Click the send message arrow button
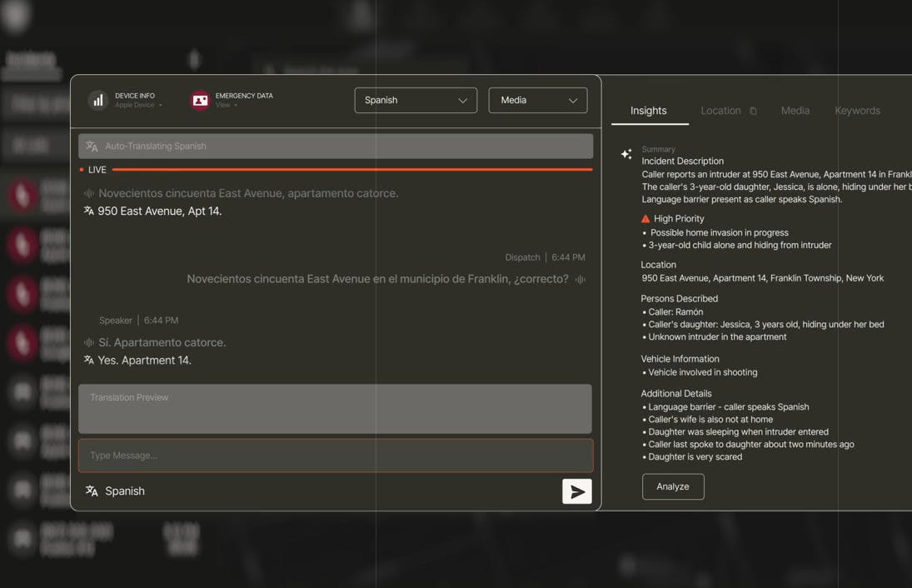Screen dimensions: 912x588 576,491
